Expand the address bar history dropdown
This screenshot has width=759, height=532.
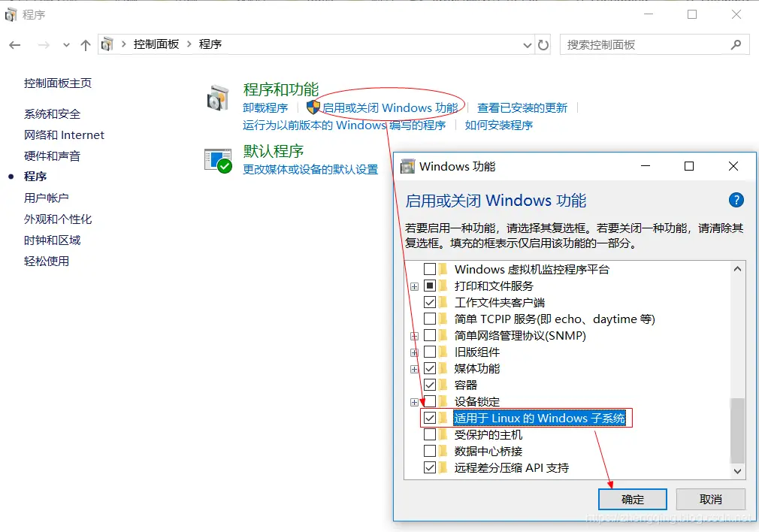(527, 45)
